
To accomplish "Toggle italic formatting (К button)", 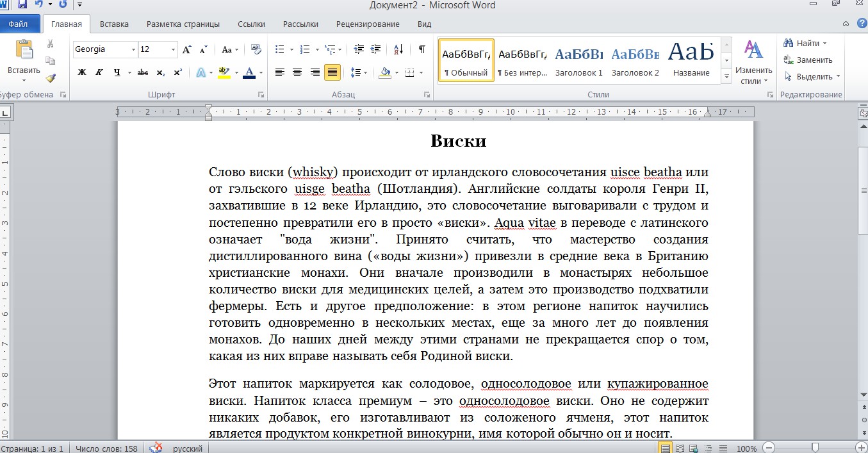I will [x=99, y=72].
